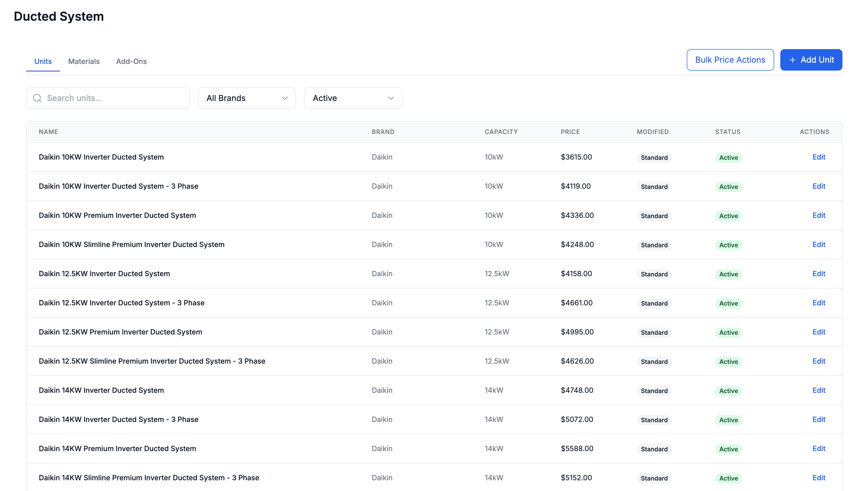Click the Bulk Price Actions button
Image resolution: width=868 pixels, height=491 pixels.
click(730, 60)
